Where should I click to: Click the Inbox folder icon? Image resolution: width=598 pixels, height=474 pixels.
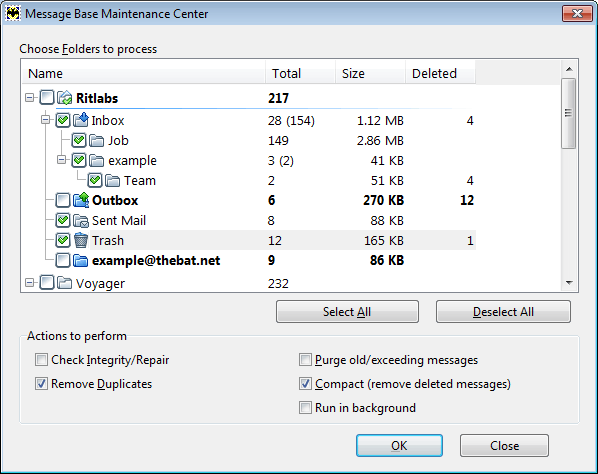(x=81, y=120)
